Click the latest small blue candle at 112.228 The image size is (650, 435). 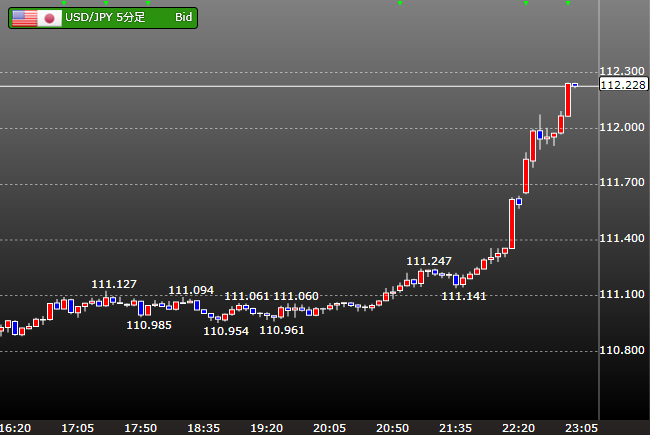575,85
